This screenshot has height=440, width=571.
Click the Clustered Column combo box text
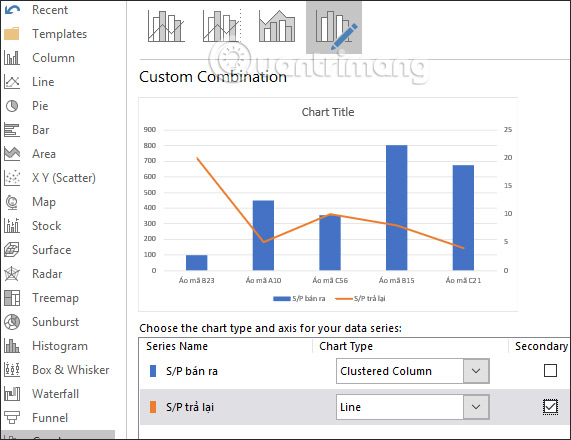[x=386, y=371]
